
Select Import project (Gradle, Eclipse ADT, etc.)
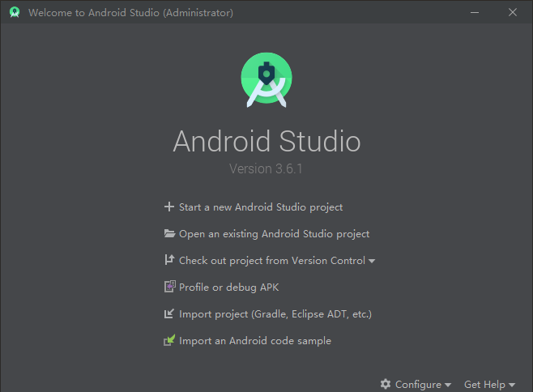tap(275, 314)
